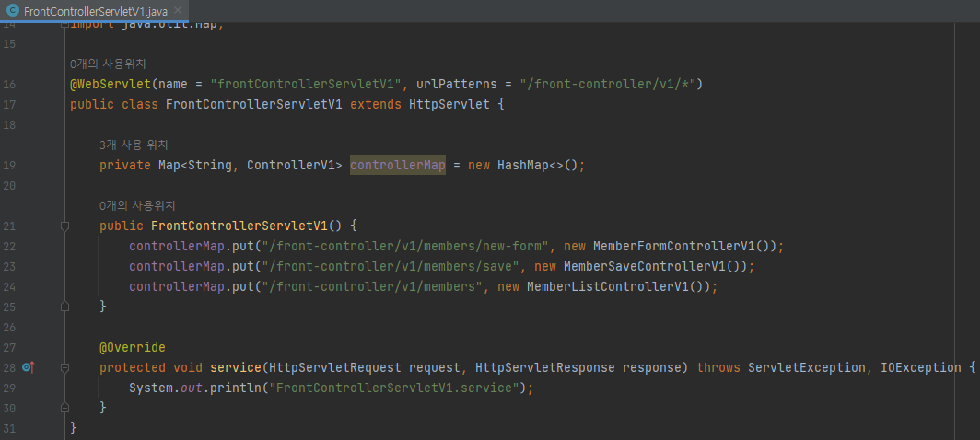
Task: Select the FrontControllerServletV1.java editor tab
Action: pyautogui.click(x=94, y=11)
